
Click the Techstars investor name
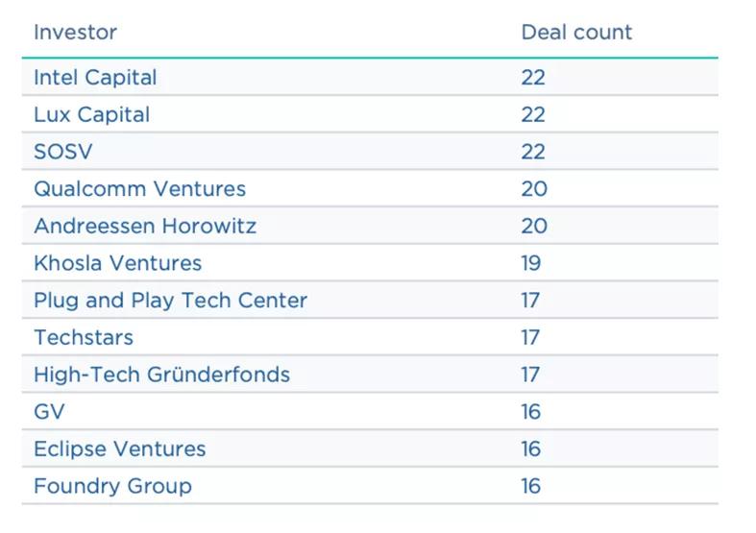coord(84,338)
